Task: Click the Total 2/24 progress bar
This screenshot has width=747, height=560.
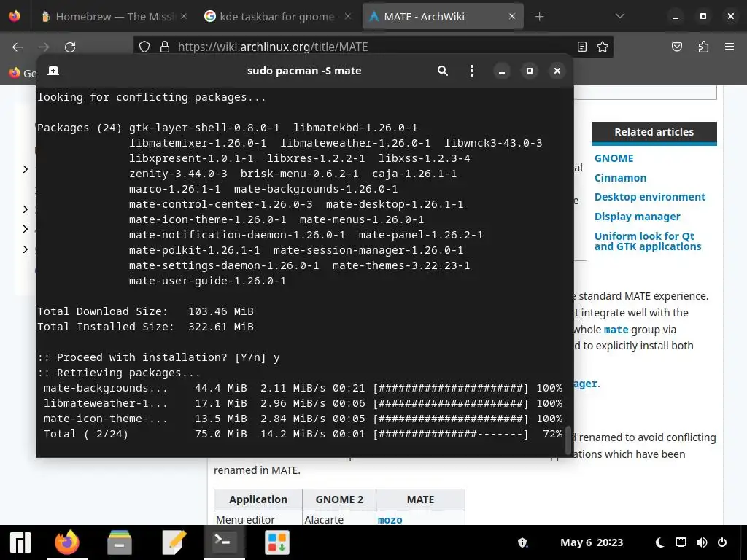Action: (451, 434)
